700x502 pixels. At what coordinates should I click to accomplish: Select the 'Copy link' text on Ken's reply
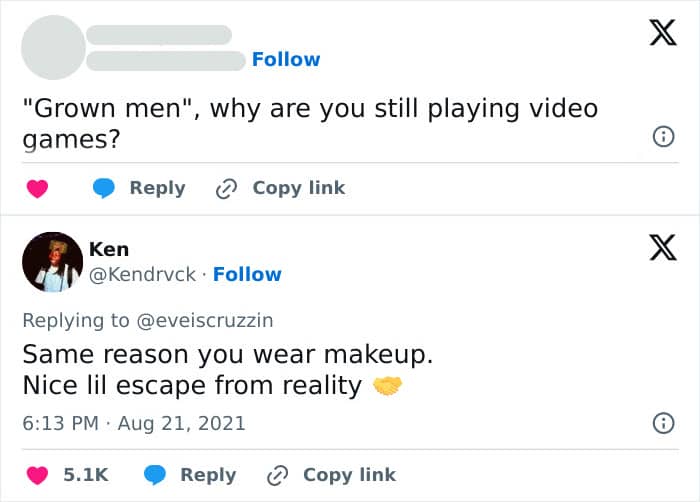click(349, 475)
